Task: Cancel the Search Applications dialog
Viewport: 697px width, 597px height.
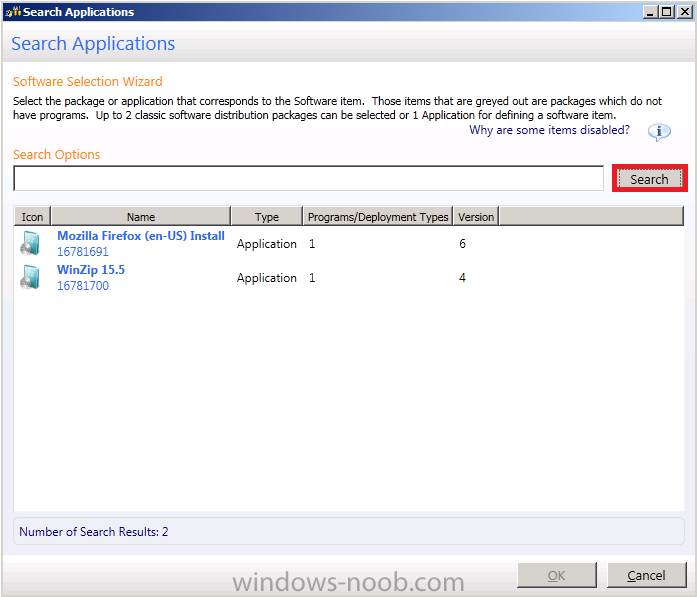Action: tap(646, 575)
